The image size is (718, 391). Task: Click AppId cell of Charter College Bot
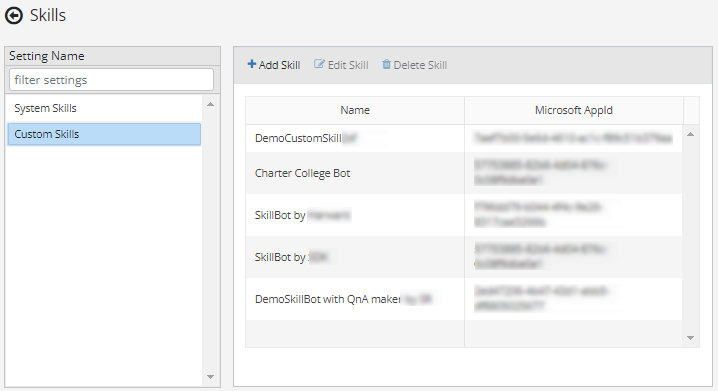pos(573,173)
